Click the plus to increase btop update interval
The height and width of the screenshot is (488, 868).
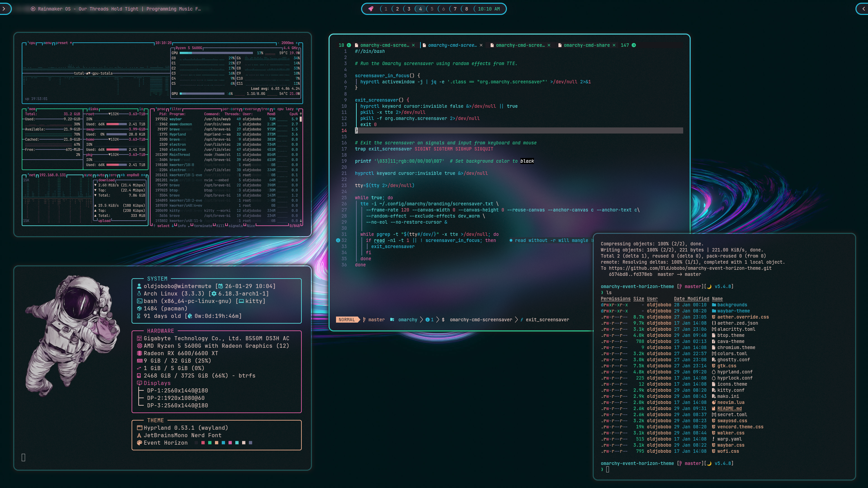pos(297,43)
